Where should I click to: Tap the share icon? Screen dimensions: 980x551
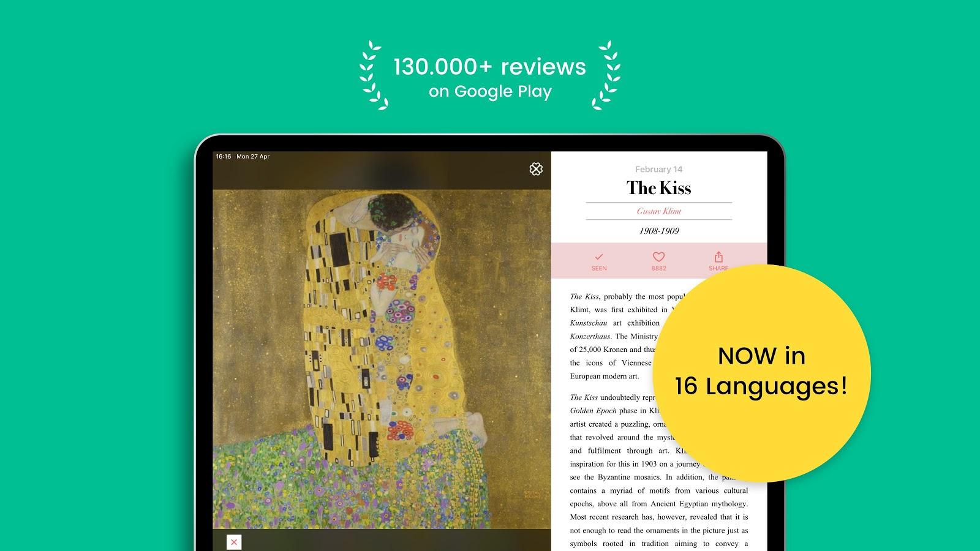coord(718,257)
